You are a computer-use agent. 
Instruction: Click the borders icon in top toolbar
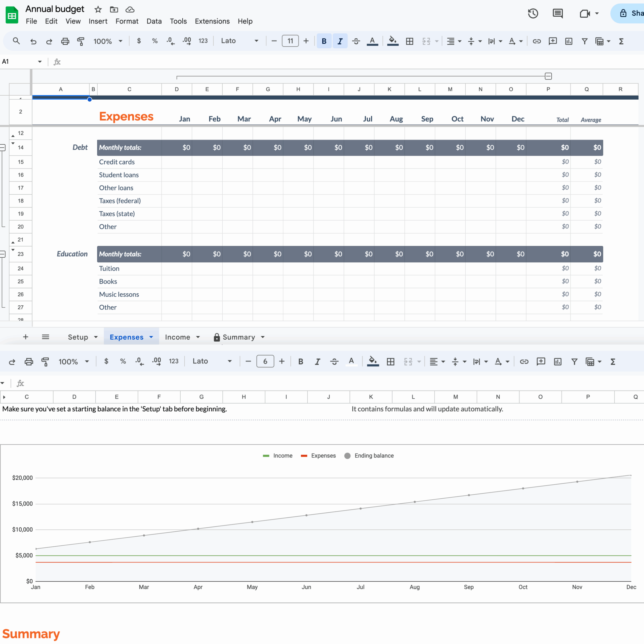(409, 41)
